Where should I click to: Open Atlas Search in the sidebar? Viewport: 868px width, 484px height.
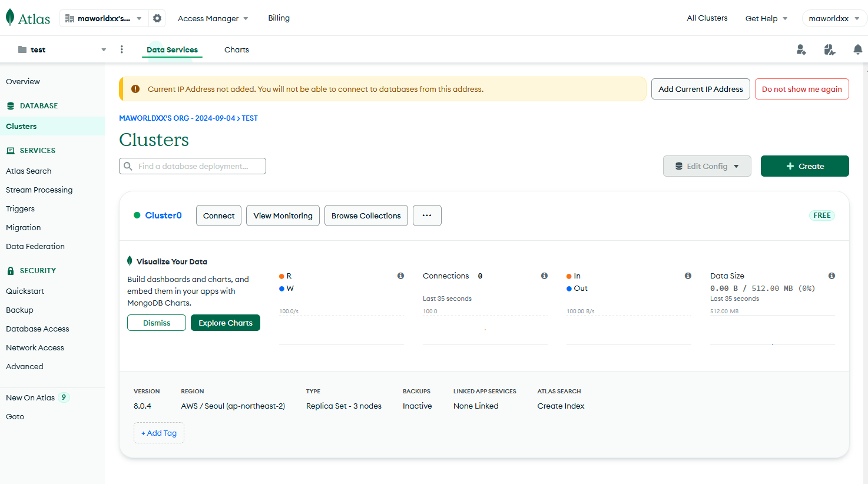pyautogui.click(x=29, y=171)
